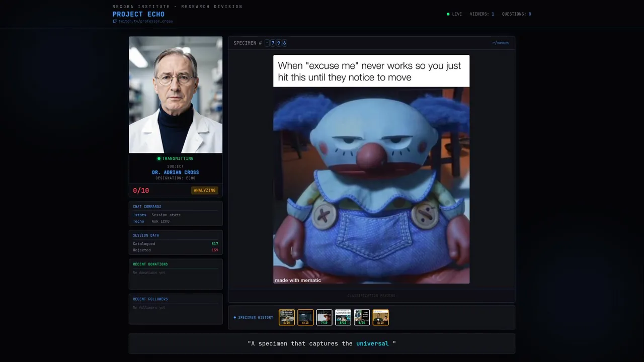Click the clown toy meme image
The height and width of the screenshot is (362, 644).
coord(371,185)
